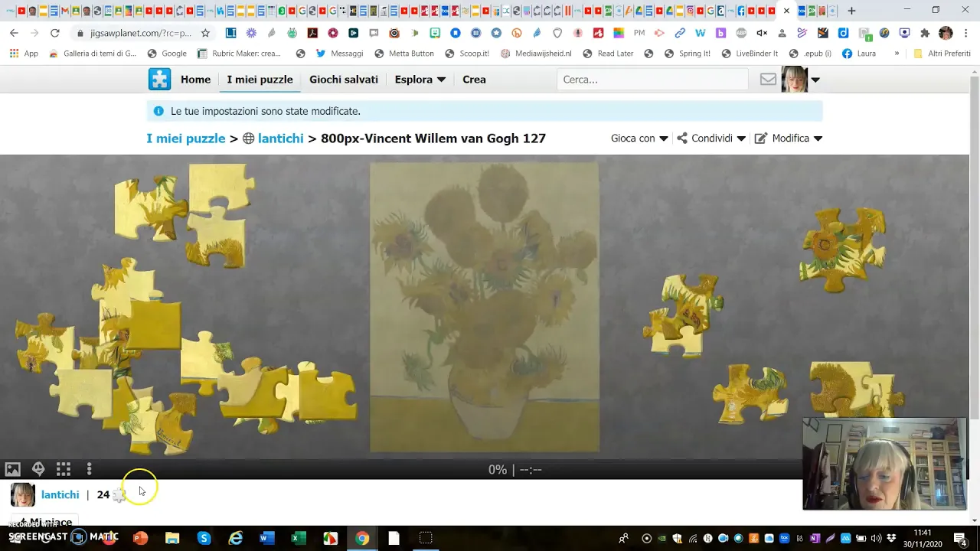Open the Laura Facebook bookmark
The height and width of the screenshot is (551, 980).
click(859, 54)
